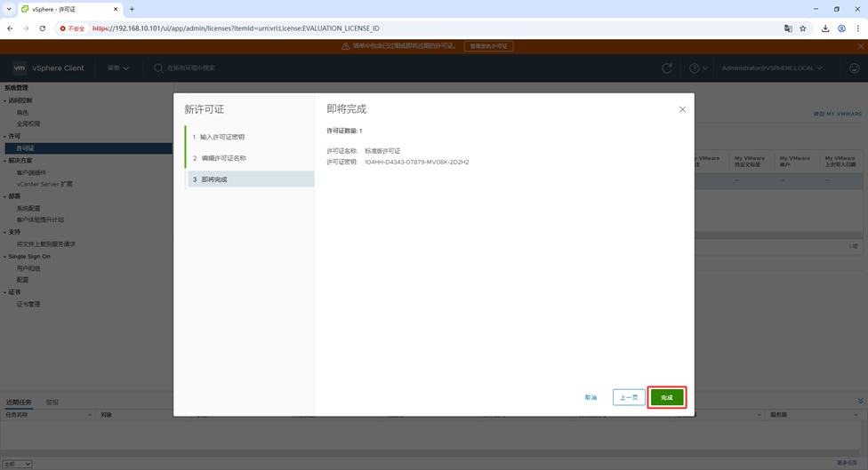Click the green 完成 (Finish) button
The height and width of the screenshot is (470, 868).
click(666, 397)
